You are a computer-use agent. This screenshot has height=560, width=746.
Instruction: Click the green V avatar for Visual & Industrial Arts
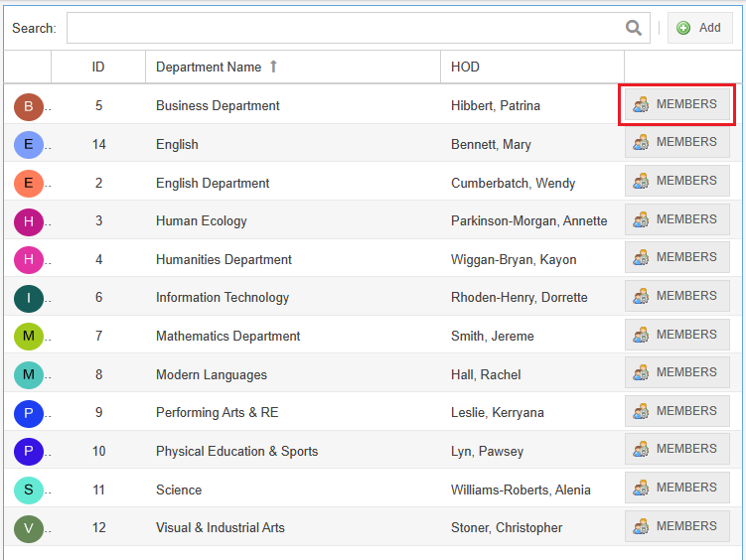pos(29,528)
